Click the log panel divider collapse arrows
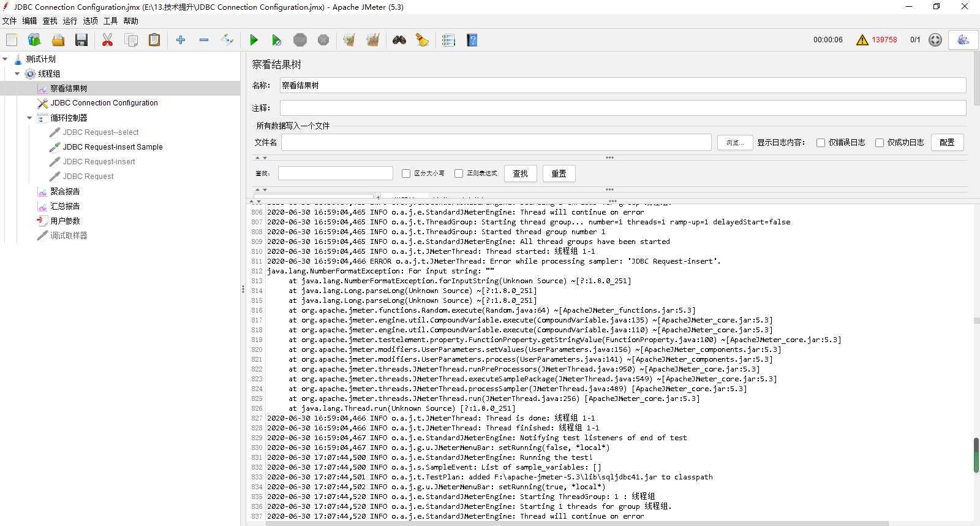Screen dimensions: 980x526 pos(256,201)
